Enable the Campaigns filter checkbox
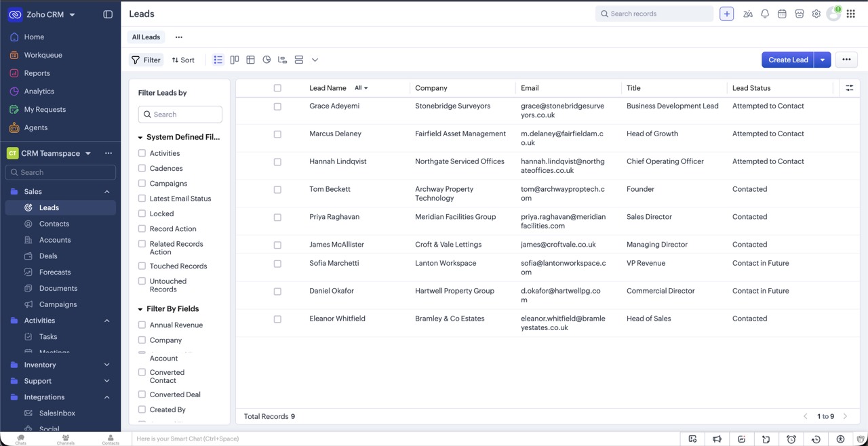The width and height of the screenshot is (868, 446). click(x=142, y=183)
